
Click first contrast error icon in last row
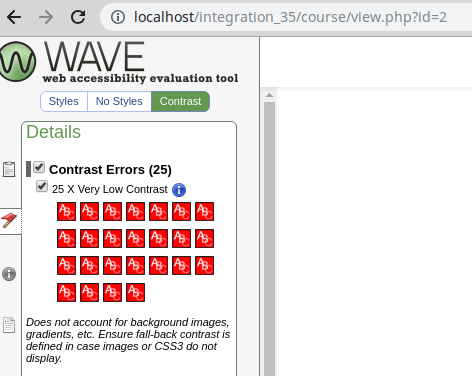coord(66,292)
